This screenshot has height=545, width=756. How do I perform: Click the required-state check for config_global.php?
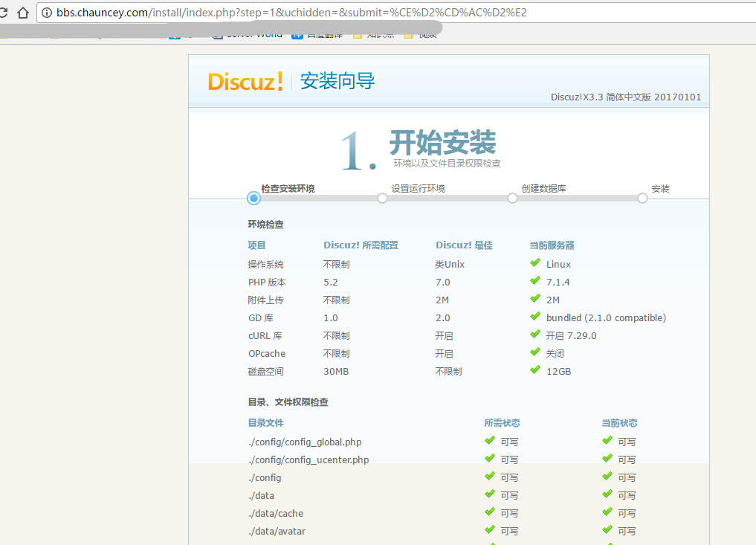pos(490,440)
